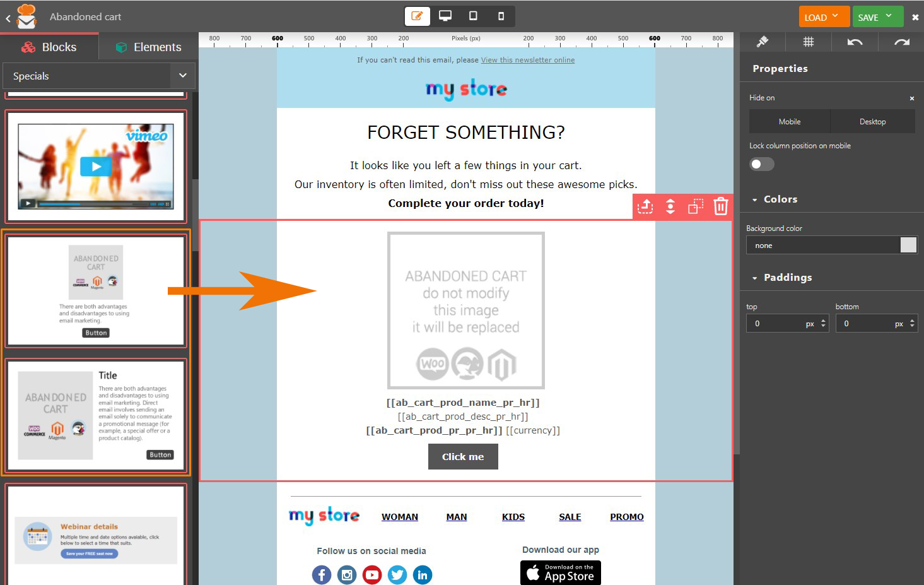924x585 pixels.
Task: Toggle the grid icon in properties toolbar
Action: pos(809,42)
